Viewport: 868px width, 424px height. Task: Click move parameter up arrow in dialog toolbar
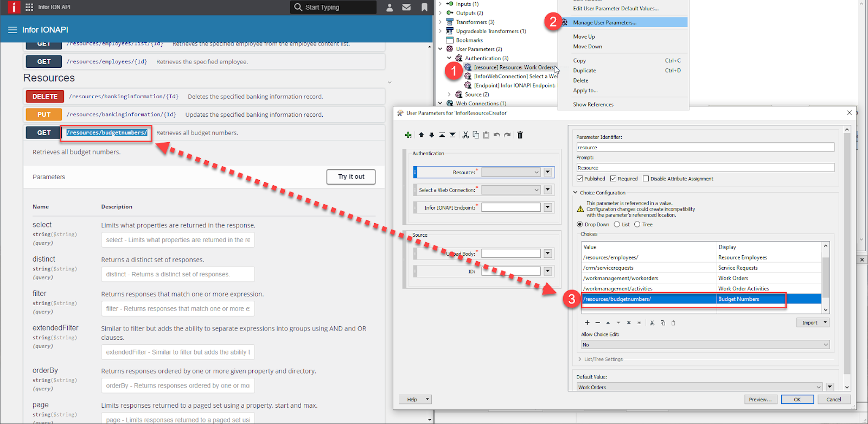tap(421, 135)
